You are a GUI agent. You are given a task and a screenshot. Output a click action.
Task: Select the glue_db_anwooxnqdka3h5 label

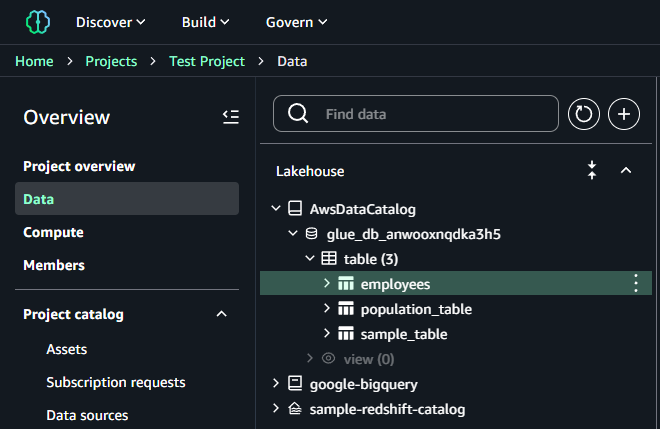414,234
